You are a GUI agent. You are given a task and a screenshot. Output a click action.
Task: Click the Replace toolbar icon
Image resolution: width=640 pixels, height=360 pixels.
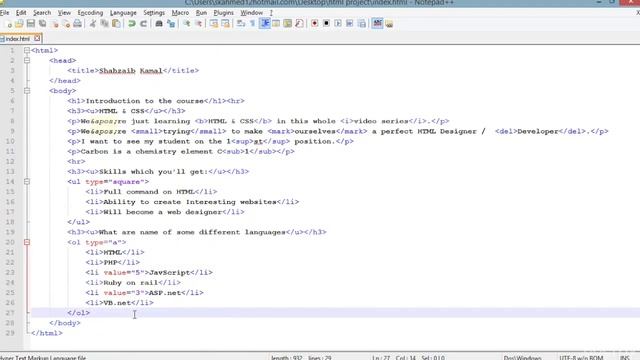171,24
